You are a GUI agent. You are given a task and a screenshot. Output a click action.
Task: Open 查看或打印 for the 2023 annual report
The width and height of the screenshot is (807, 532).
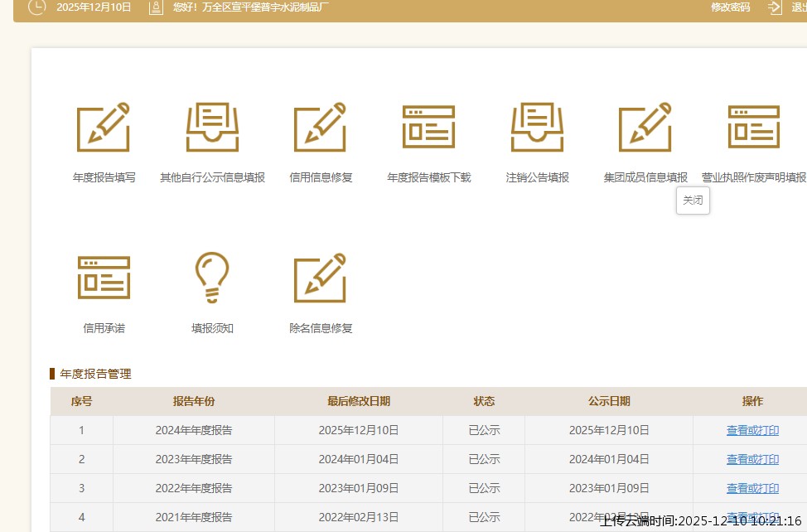tap(752, 459)
